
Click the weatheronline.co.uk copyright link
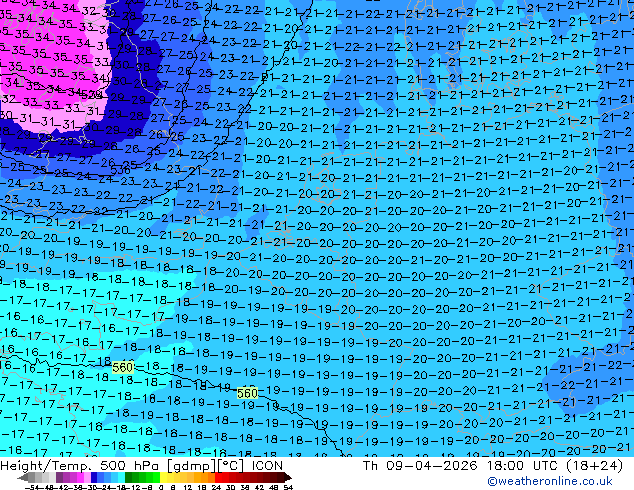[550, 481]
